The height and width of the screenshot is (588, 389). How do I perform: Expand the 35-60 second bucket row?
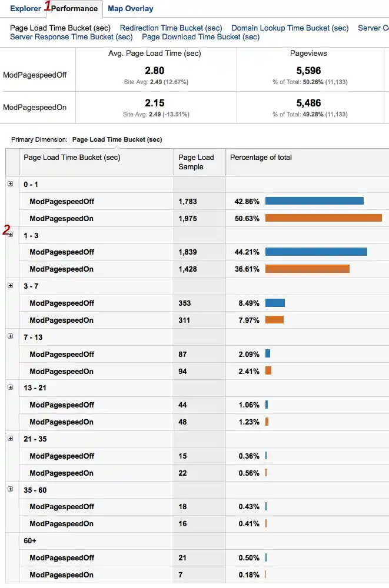[x=10, y=490]
